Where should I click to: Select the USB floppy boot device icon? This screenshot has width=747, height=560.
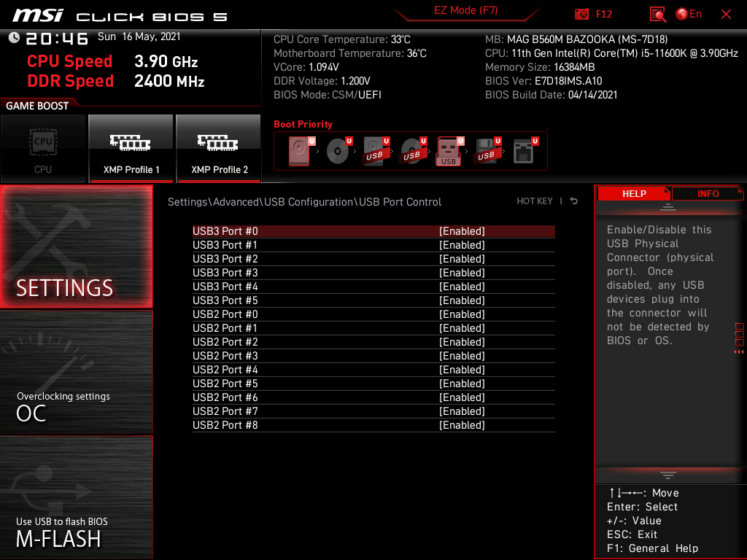[487, 151]
